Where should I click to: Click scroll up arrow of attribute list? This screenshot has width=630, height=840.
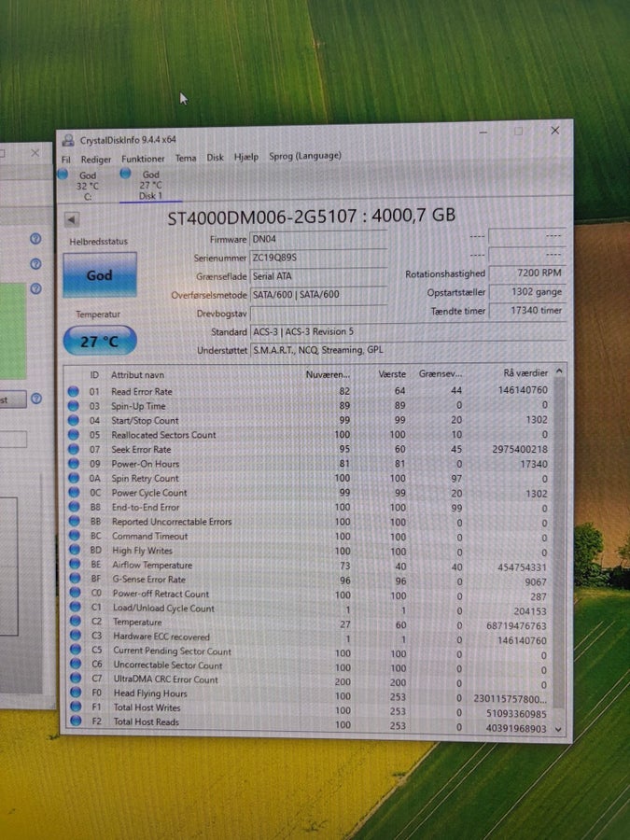(x=559, y=371)
